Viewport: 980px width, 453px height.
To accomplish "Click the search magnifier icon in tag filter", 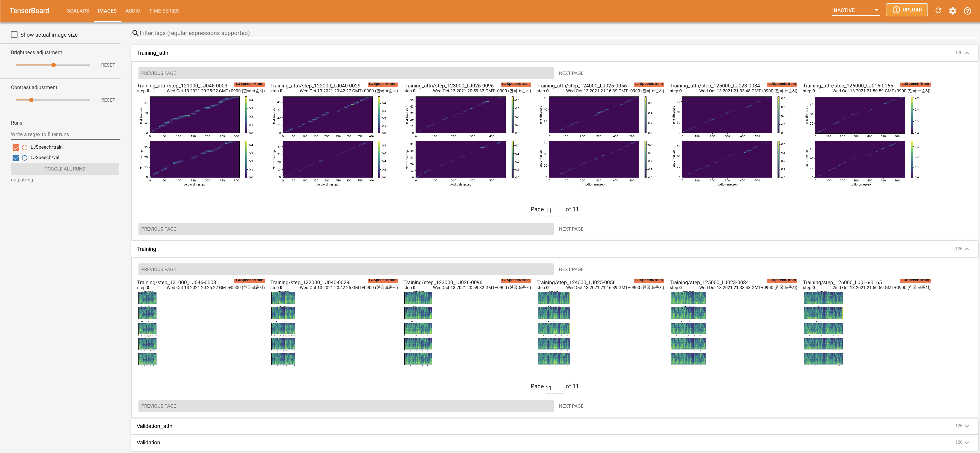I will point(135,33).
